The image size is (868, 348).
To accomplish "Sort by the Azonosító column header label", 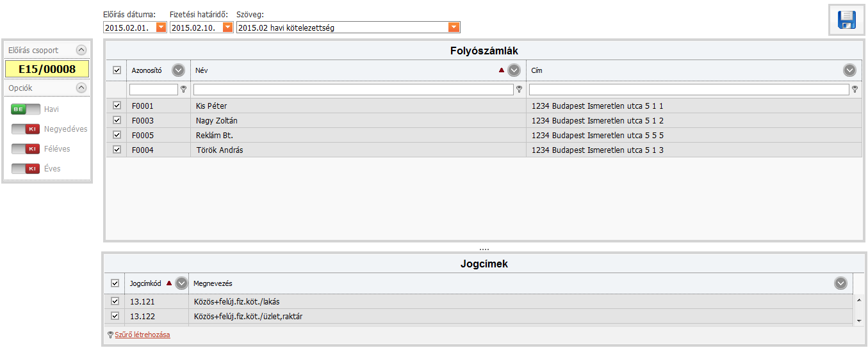I will point(147,70).
